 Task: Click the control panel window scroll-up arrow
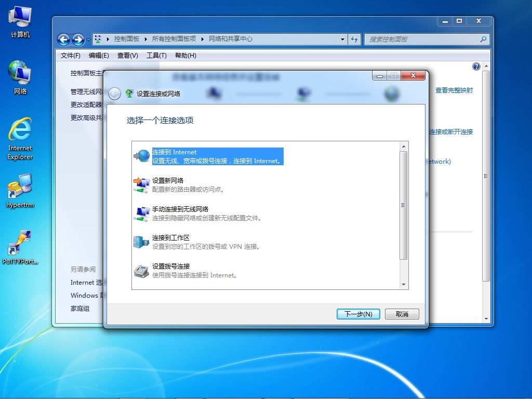click(x=486, y=66)
